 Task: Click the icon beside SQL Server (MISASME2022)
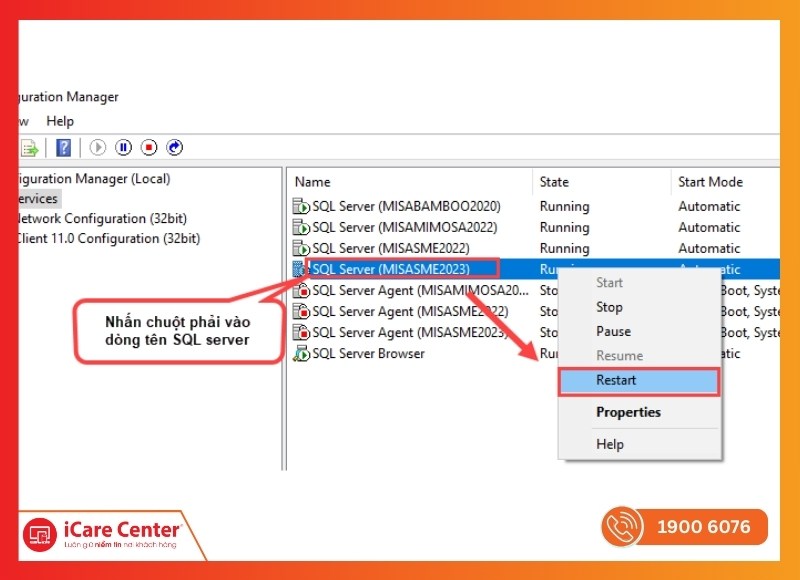301,248
